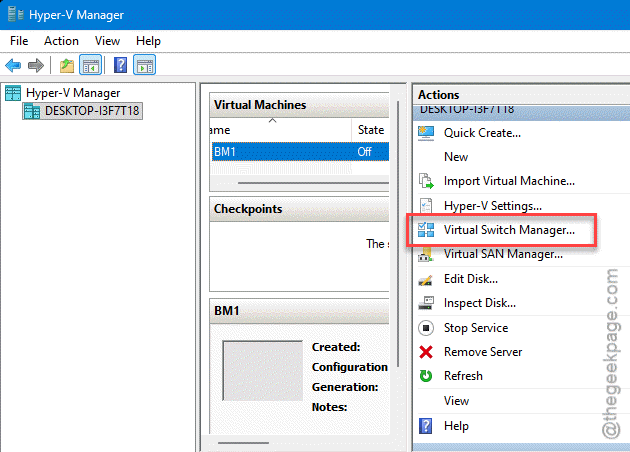Open Virtual SAN Manager... action
Image resolution: width=630 pixels, height=452 pixels.
pos(503,254)
